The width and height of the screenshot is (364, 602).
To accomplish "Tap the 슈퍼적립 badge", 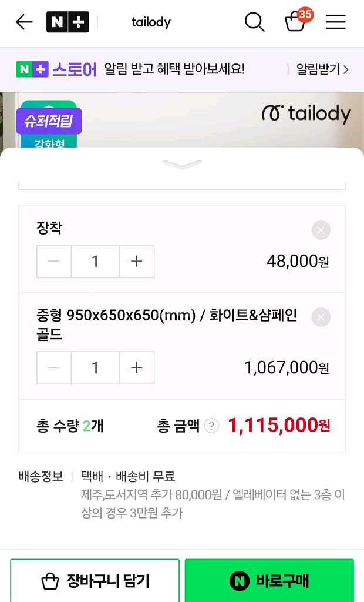I will tap(49, 121).
